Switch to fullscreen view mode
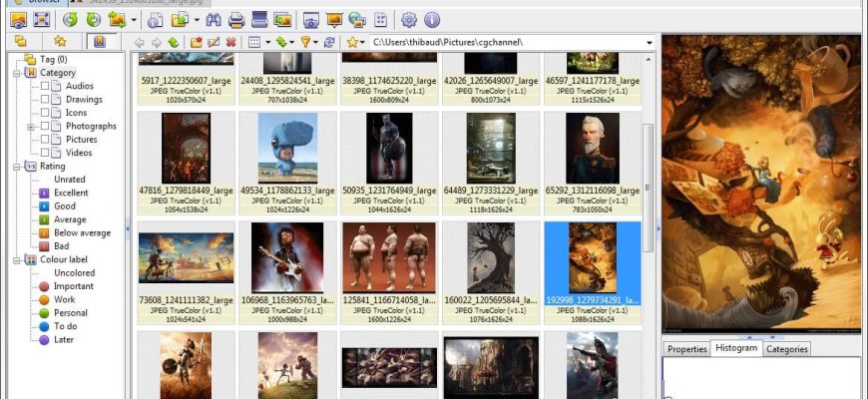 coord(42,21)
